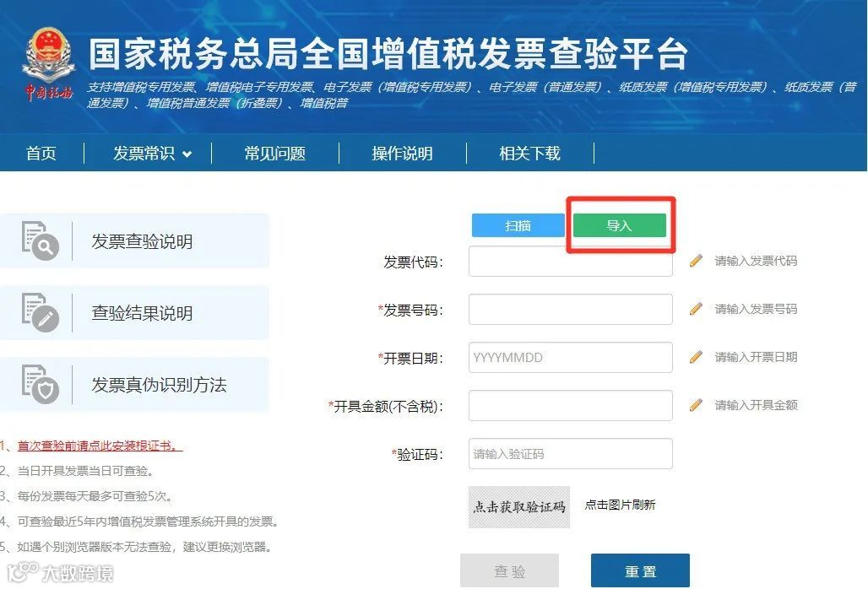Click the document shield icon for 发票真伪识别方法

tap(40, 385)
